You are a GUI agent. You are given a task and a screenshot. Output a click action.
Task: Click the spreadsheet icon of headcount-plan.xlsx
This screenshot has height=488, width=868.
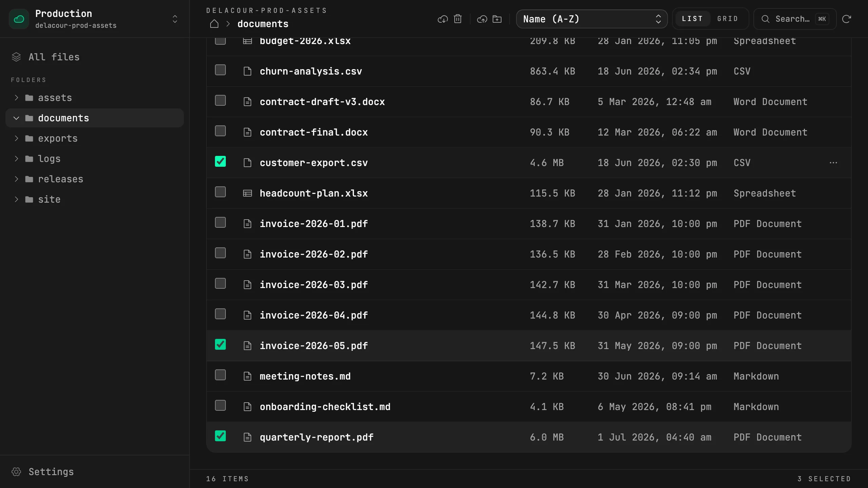(x=248, y=193)
